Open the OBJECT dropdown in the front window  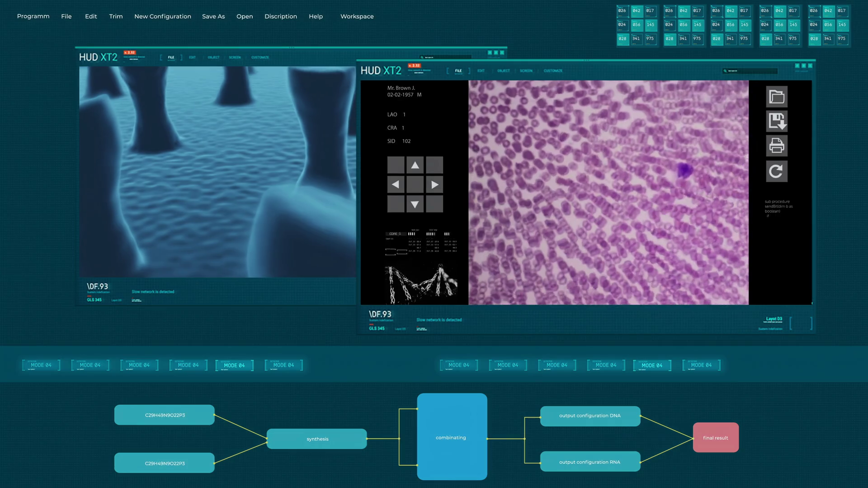503,71
